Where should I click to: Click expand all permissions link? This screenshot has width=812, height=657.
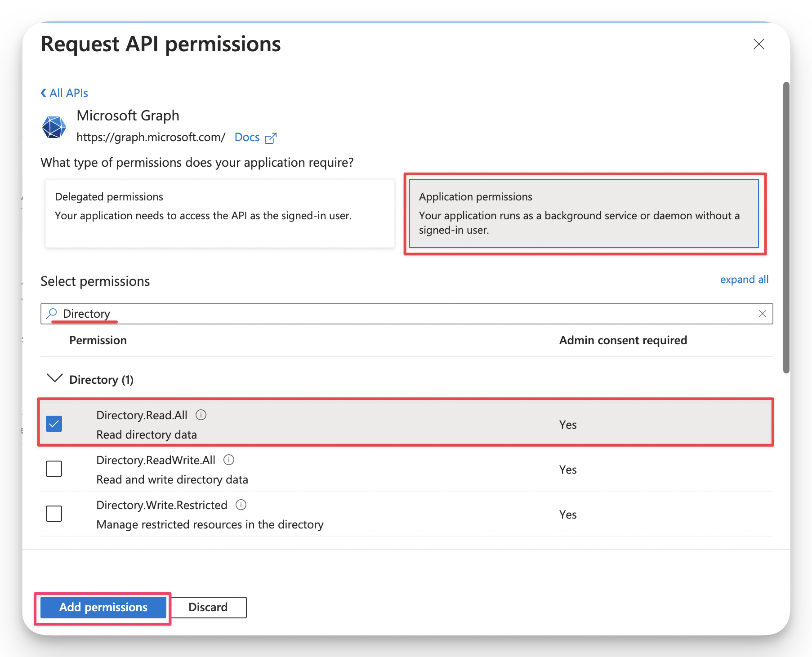pos(744,280)
